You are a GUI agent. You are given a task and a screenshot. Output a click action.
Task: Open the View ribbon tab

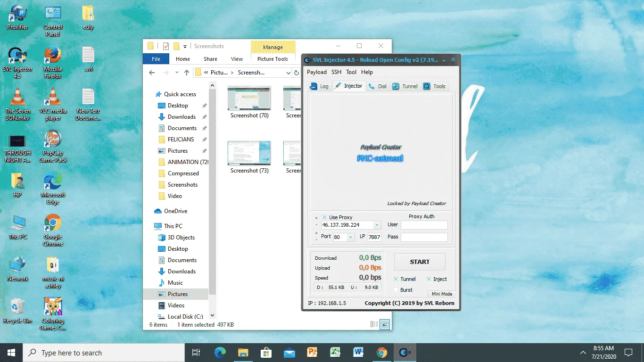point(237,59)
